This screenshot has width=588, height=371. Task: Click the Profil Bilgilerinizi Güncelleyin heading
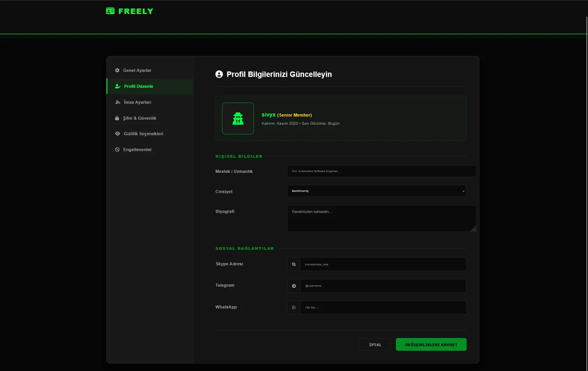point(279,74)
